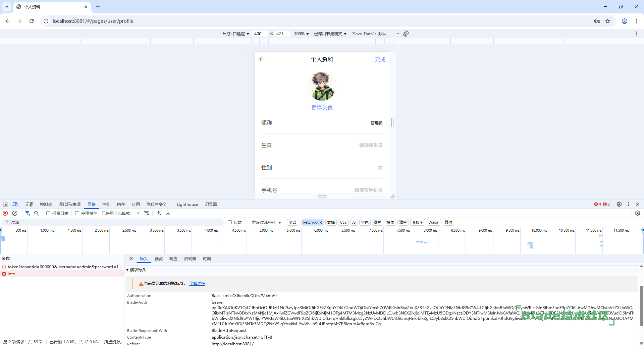The height and width of the screenshot is (346, 644).
Task: Click the profile avatar image
Action: (322, 86)
